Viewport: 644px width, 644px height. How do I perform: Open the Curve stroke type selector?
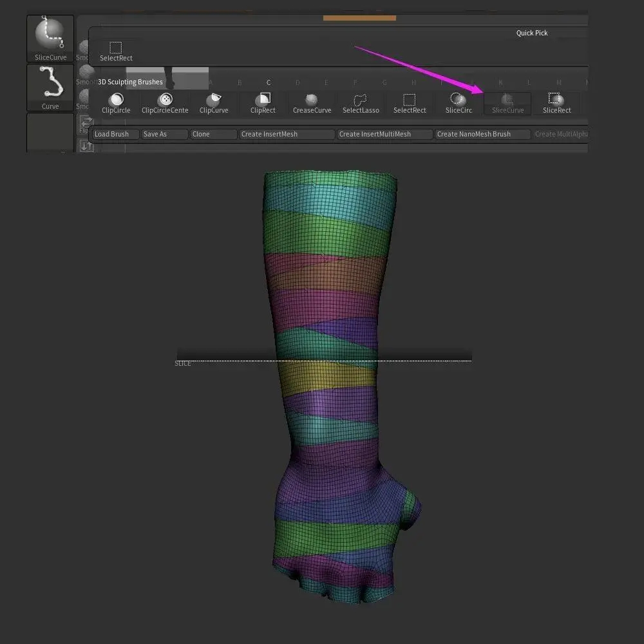tap(50, 88)
